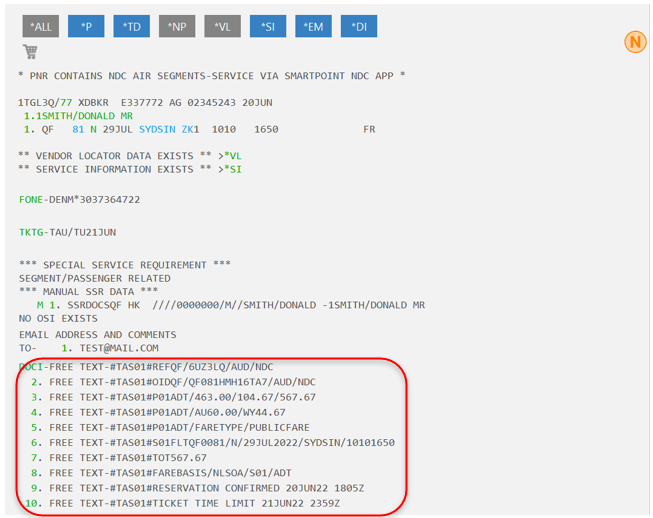The width and height of the screenshot is (653, 518).
Task: Select record locator 1TGL3Q
Action: 37,102
